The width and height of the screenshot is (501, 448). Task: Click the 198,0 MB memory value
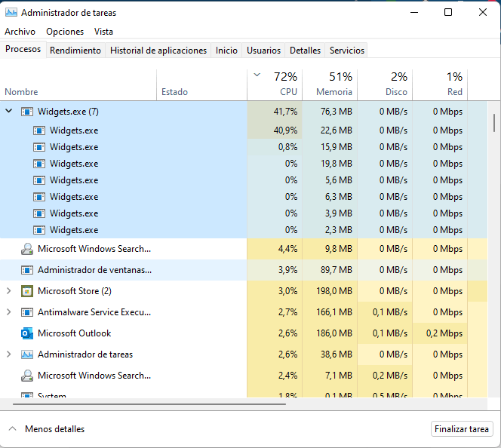[334, 291]
